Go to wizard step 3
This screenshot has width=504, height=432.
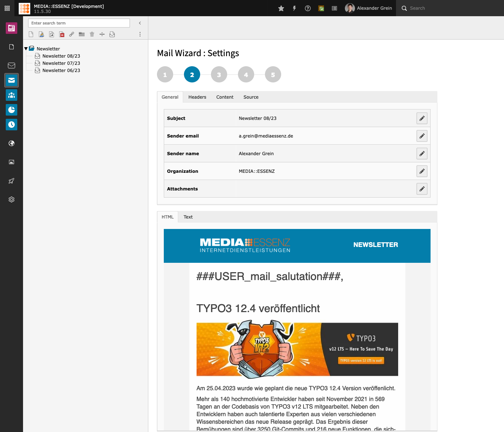pyautogui.click(x=219, y=75)
